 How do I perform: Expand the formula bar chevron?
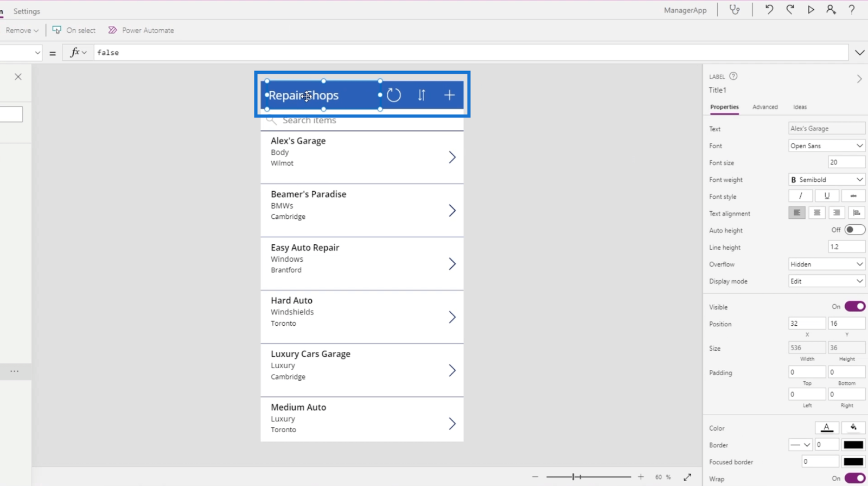(x=860, y=53)
